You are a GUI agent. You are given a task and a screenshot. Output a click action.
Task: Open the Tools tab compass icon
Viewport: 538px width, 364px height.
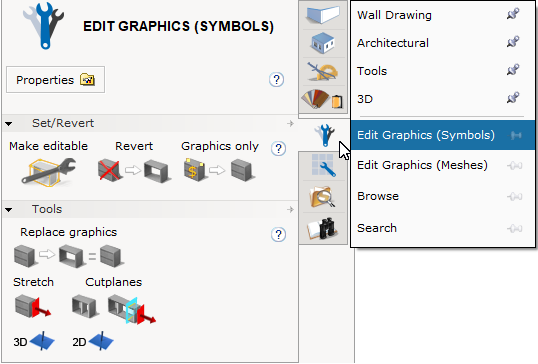(323, 71)
